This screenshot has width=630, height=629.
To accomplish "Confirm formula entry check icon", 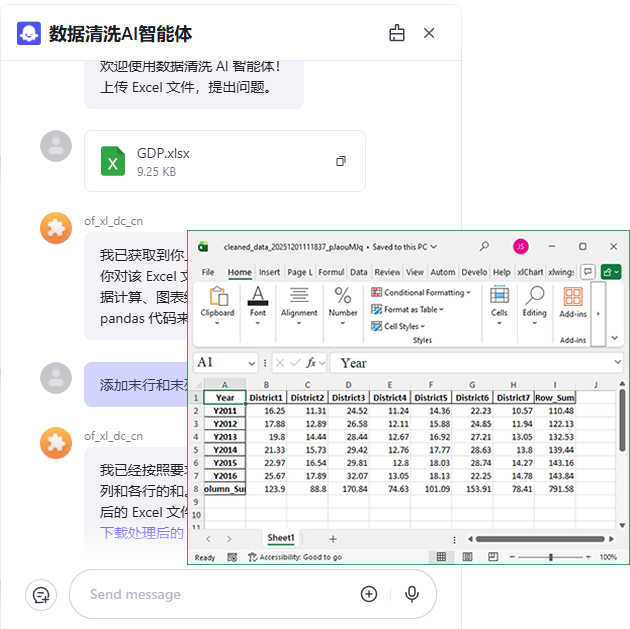I will [295, 363].
